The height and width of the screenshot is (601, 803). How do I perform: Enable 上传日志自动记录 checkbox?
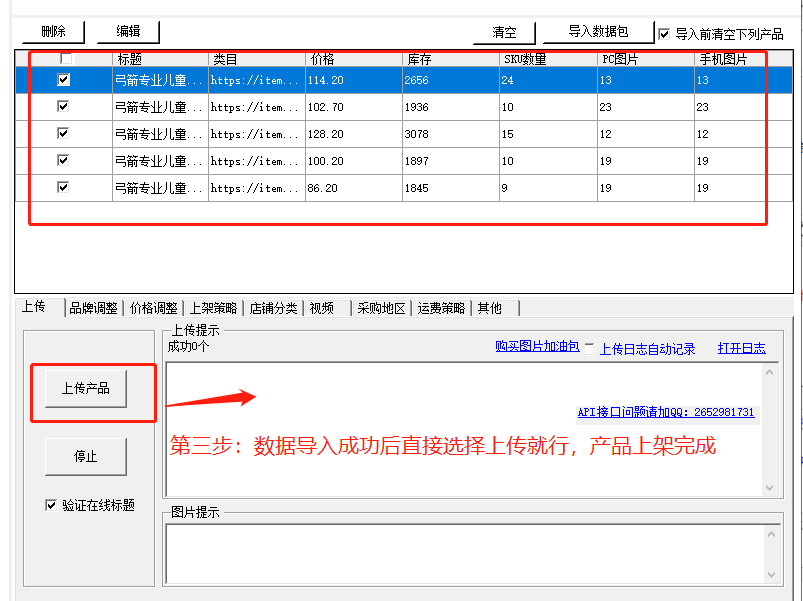click(x=589, y=349)
